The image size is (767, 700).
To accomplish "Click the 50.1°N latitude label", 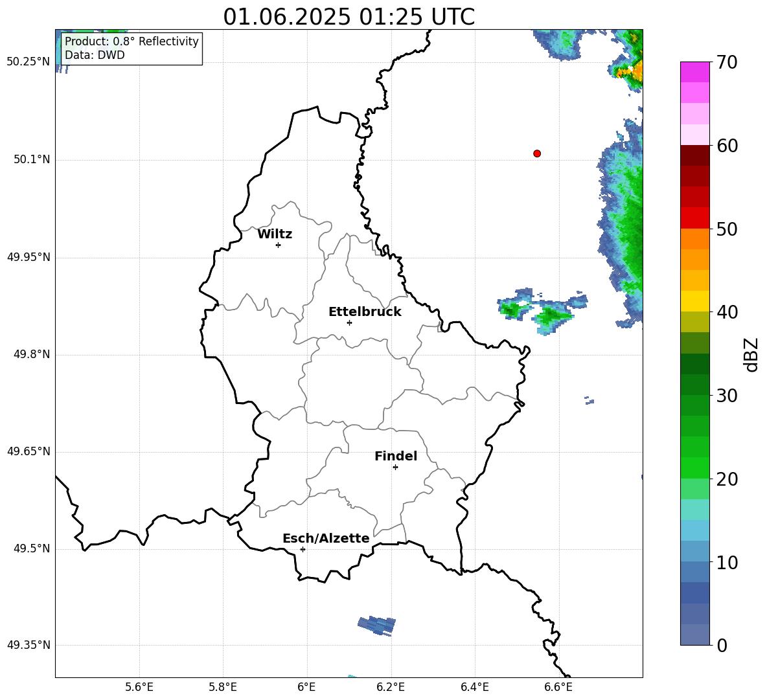I will pyautogui.click(x=32, y=159).
